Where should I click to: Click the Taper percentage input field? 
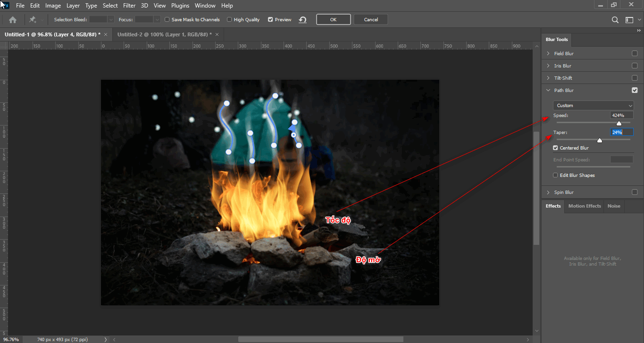[x=621, y=132]
